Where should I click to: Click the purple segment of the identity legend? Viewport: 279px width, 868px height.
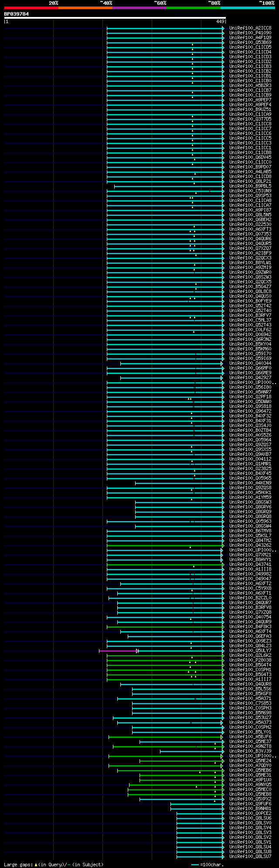pos(139,8)
